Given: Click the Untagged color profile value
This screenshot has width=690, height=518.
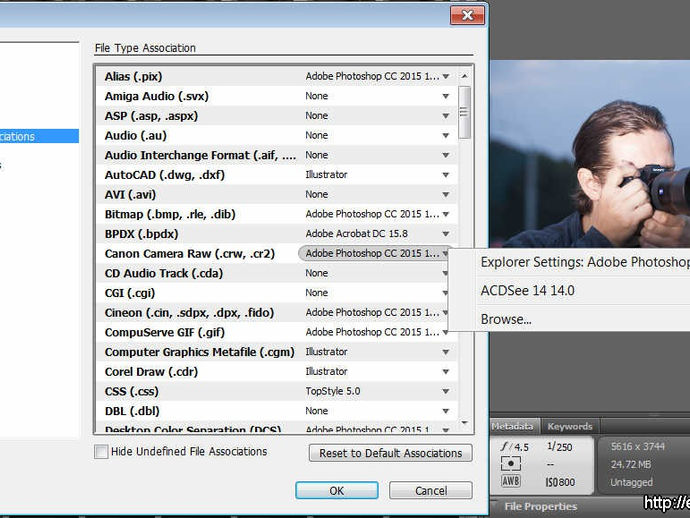Looking at the screenshot, I should tap(631, 482).
